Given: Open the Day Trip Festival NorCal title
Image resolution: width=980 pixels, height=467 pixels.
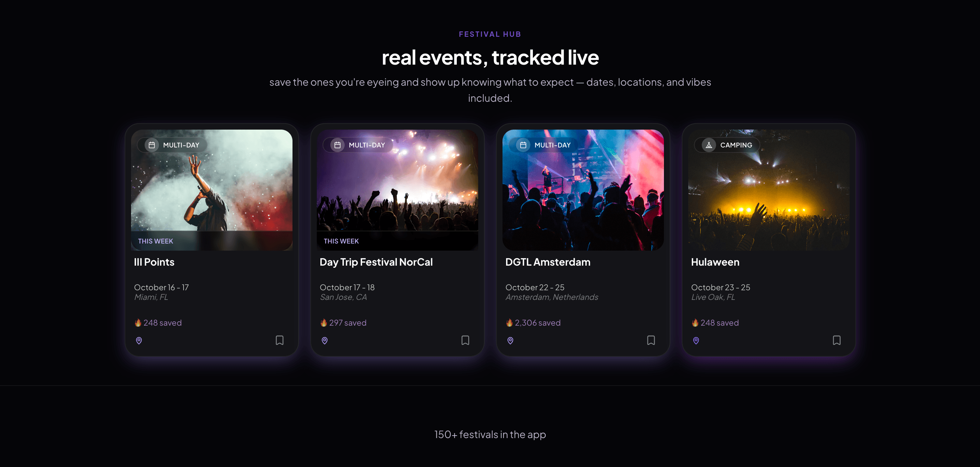Looking at the screenshot, I should coord(376,262).
